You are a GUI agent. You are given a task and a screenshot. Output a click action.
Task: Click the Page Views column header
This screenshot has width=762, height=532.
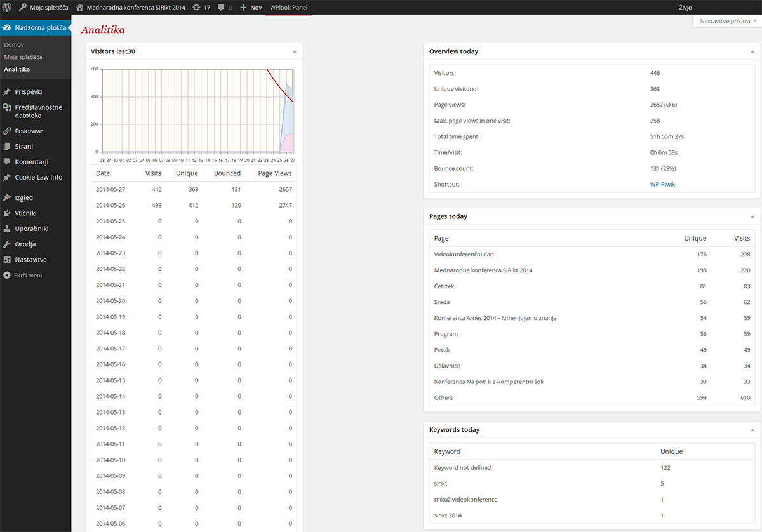pos(275,173)
